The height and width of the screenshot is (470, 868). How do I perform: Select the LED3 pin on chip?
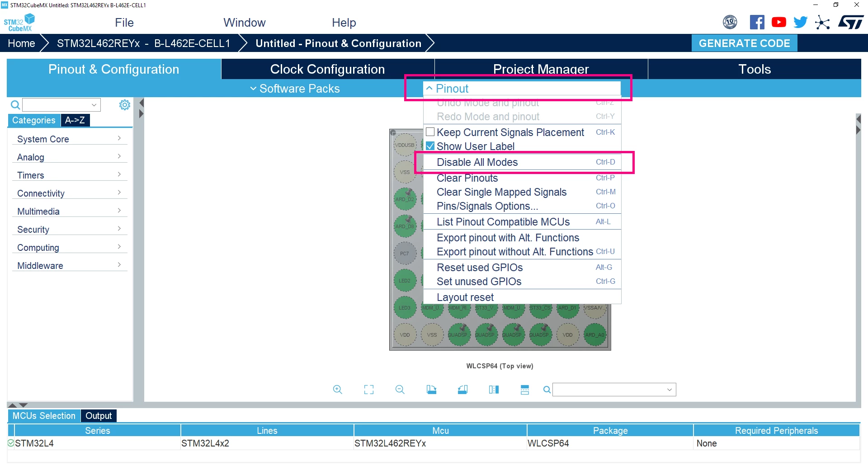pos(405,308)
